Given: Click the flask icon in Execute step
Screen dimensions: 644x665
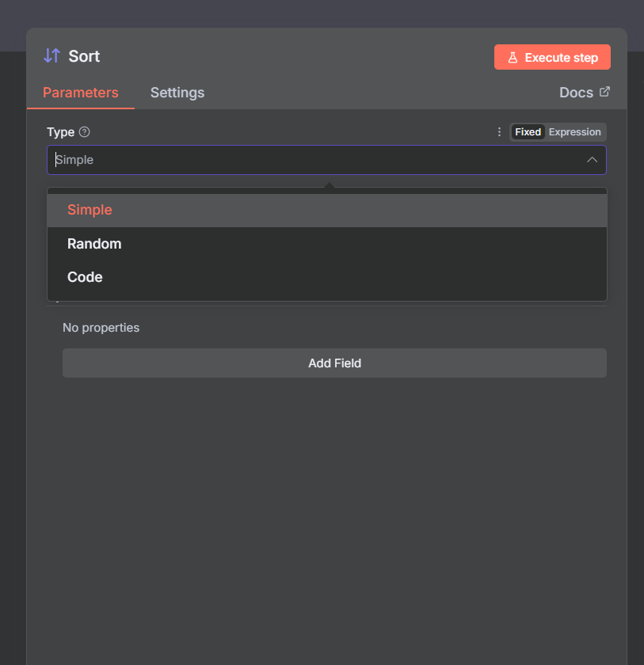Looking at the screenshot, I should (513, 58).
